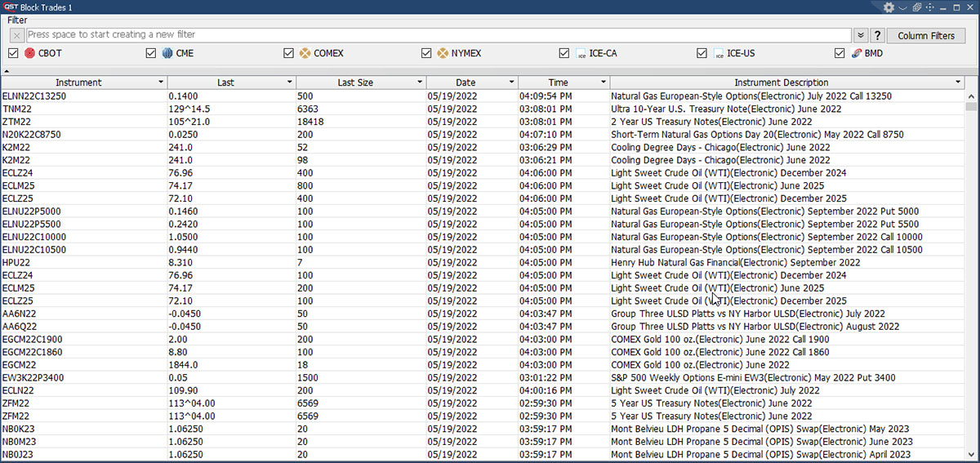The width and height of the screenshot is (980, 463).
Task: Click the AA6Q22 instrument cell
Action: [84, 326]
